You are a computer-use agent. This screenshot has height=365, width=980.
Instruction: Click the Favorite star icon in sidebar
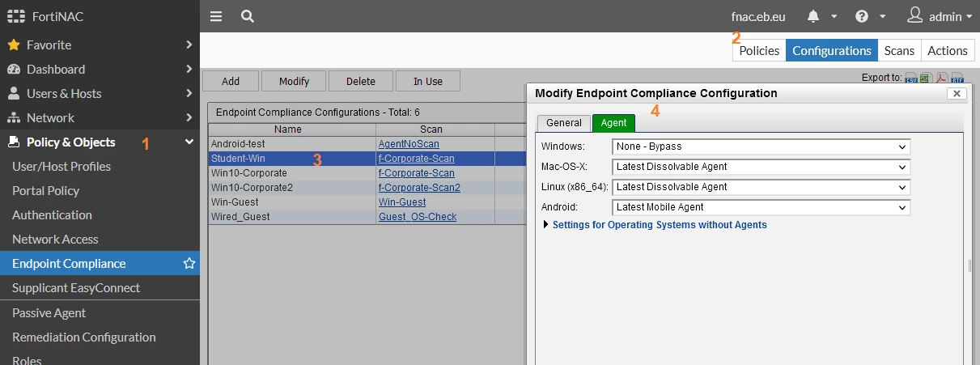[13, 45]
